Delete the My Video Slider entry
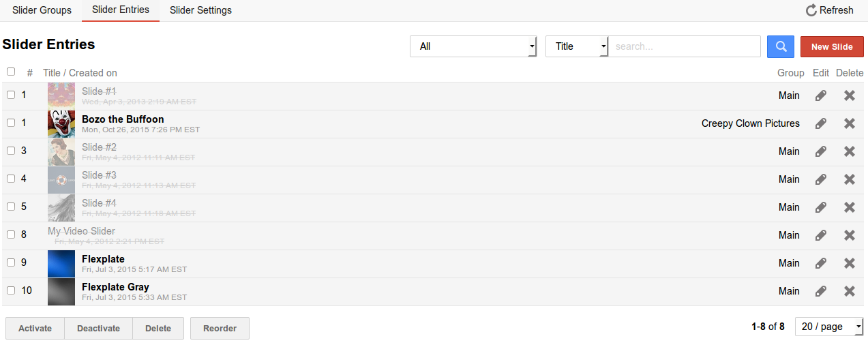868x345 pixels. [x=850, y=235]
